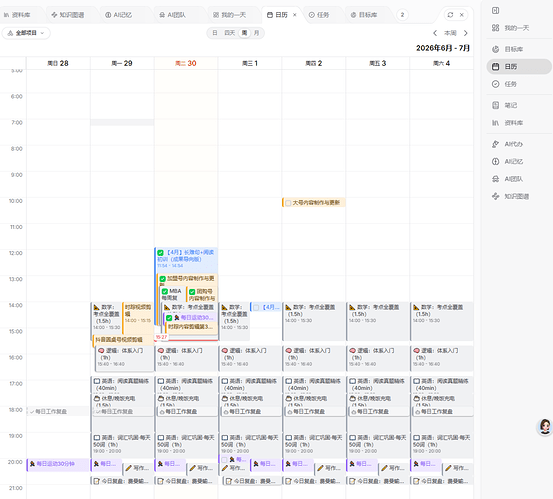Select the 周六 4 day header
Image resolution: width=553 pixels, height=499 pixels.
click(x=442, y=63)
